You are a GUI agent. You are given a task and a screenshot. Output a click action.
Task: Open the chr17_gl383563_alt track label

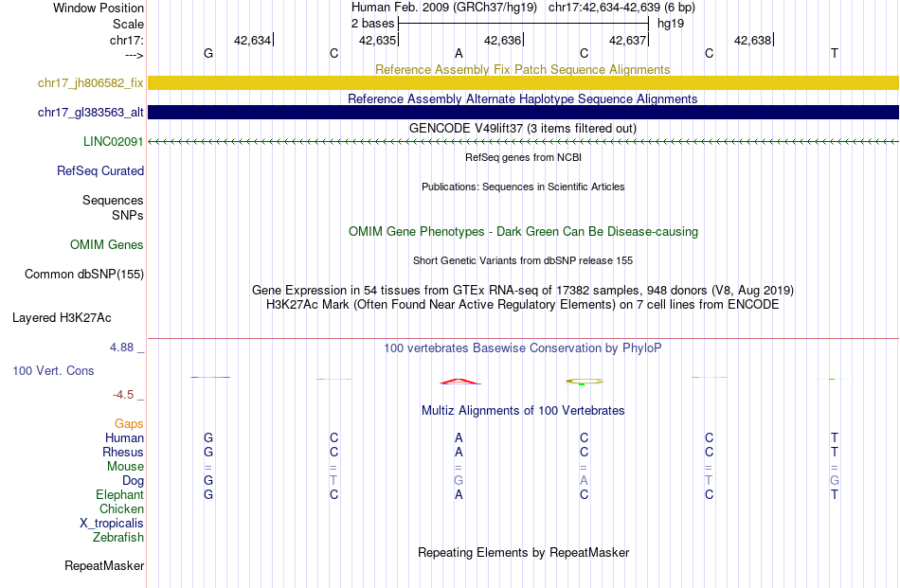(90, 113)
